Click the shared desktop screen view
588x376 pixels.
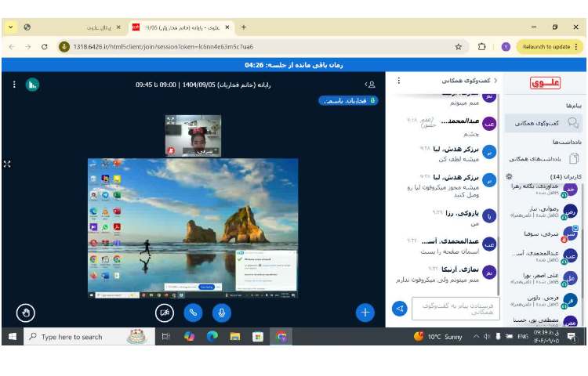point(193,229)
